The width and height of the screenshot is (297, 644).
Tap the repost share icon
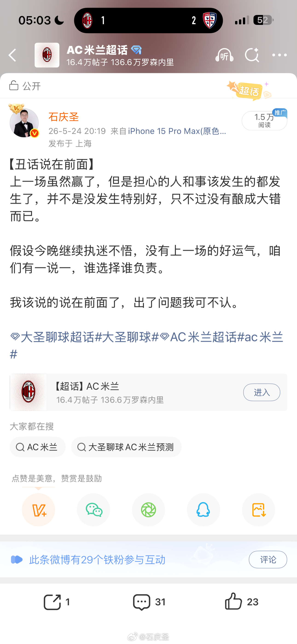(x=56, y=602)
